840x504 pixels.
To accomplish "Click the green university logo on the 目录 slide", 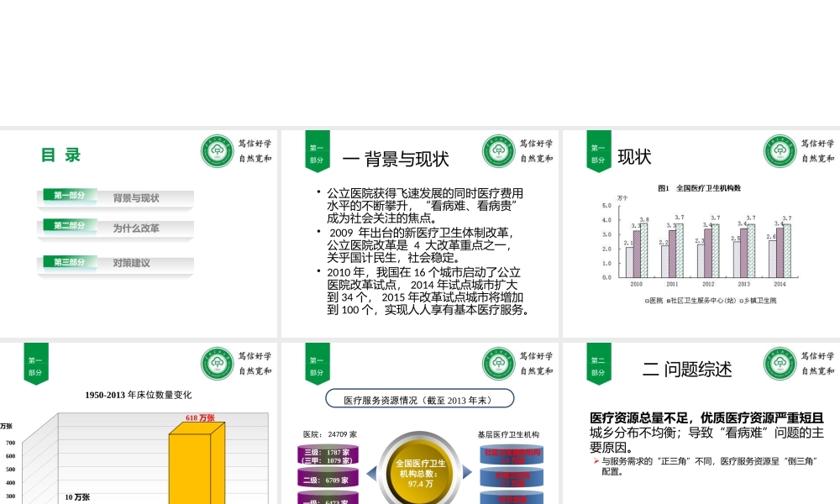I will 218,151.
